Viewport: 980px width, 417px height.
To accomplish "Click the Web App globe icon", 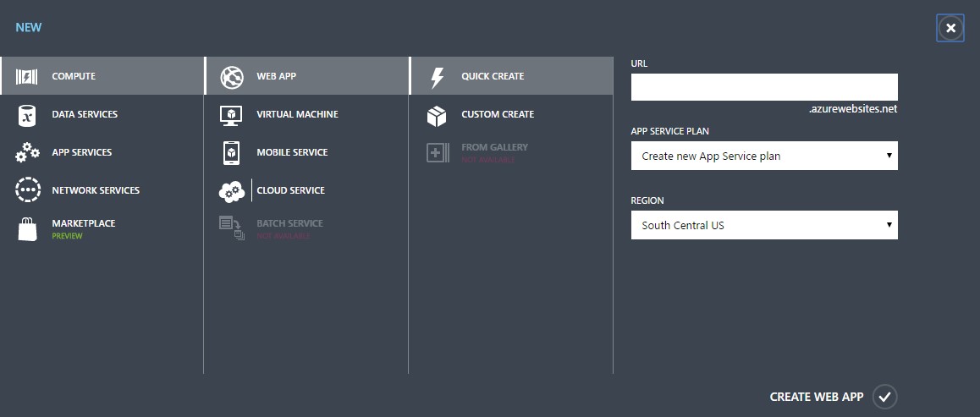I will pos(231,77).
